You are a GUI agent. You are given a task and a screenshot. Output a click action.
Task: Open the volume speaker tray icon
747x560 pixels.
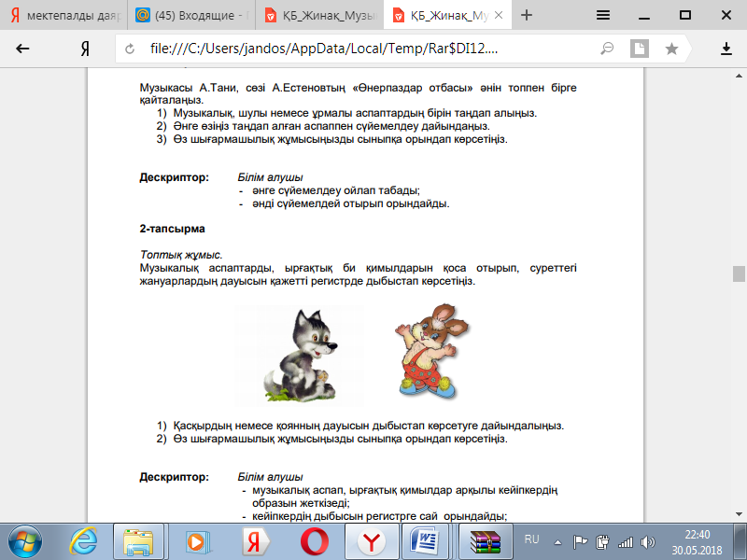(x=648, y=542)
